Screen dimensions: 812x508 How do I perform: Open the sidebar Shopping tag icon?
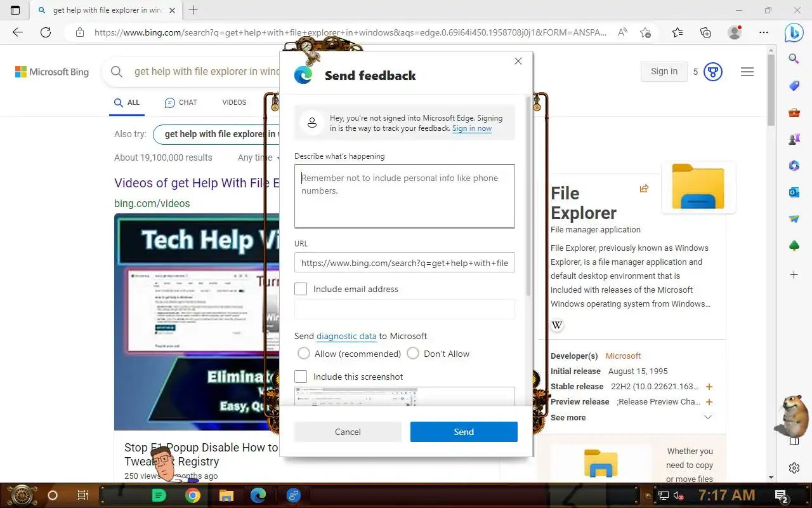[x=794, y=86]
